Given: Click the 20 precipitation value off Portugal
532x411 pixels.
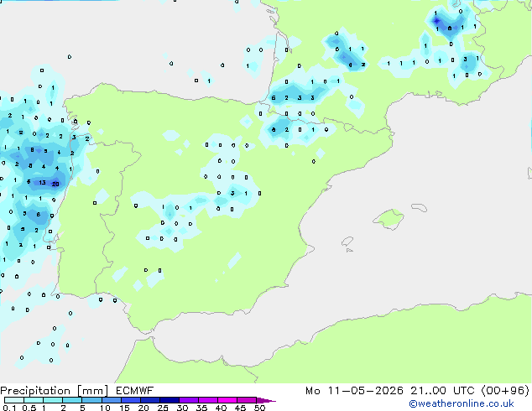Looking at the screenshot, I should (x=55, y=185).
